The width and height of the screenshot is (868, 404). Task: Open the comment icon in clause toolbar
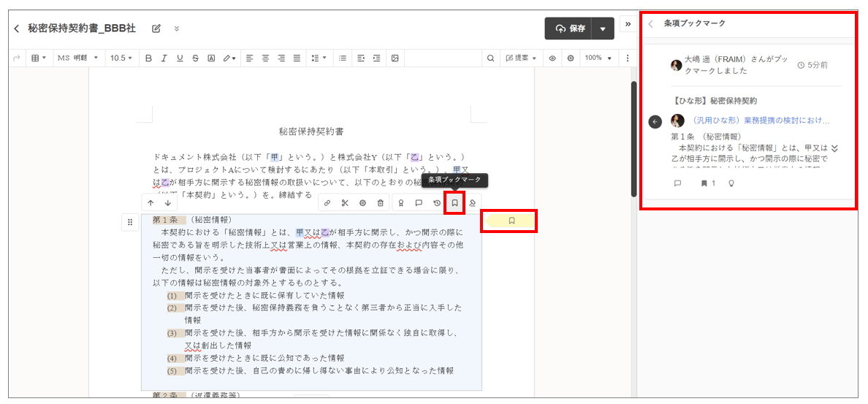[x=419, y=203]
